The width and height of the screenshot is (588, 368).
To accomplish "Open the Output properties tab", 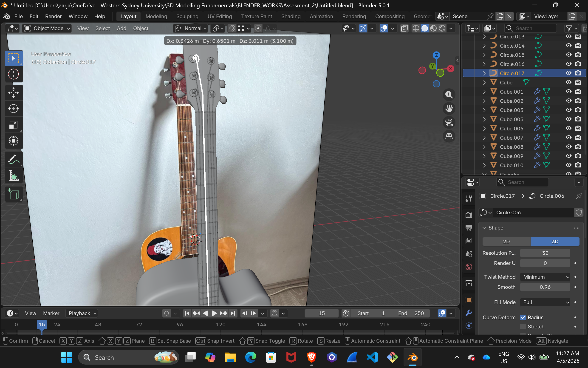I will click(x=469, y=228).
